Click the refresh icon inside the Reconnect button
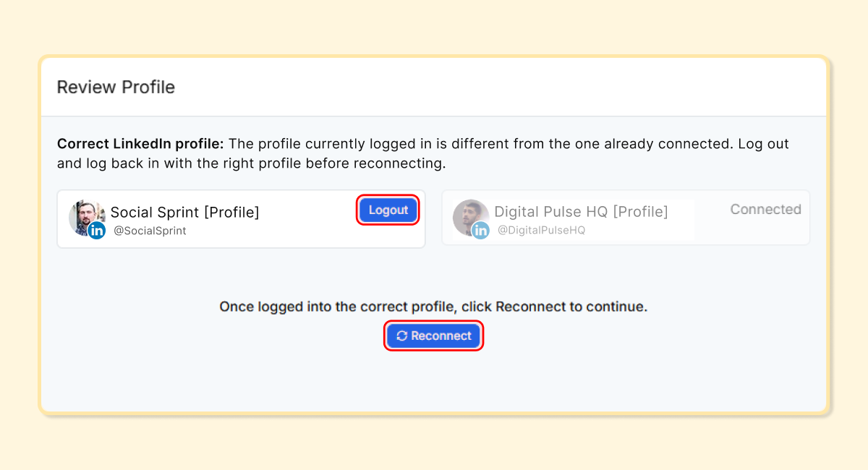 [403, 336]
